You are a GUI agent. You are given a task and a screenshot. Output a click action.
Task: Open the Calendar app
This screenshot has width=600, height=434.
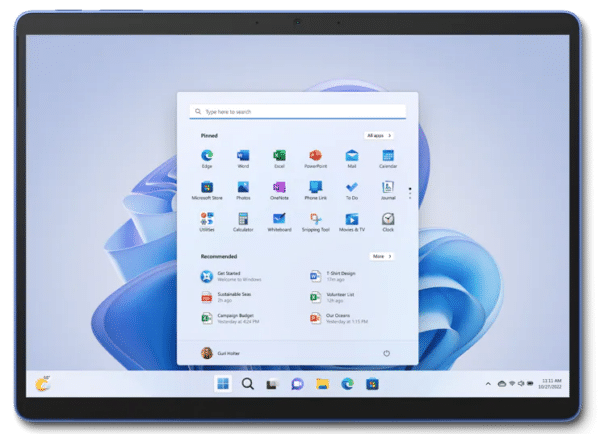[388, 158]
